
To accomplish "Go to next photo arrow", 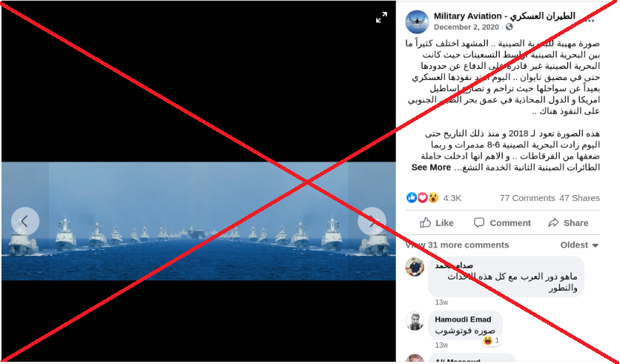I will pyautogui.click(x=372, y=222).
